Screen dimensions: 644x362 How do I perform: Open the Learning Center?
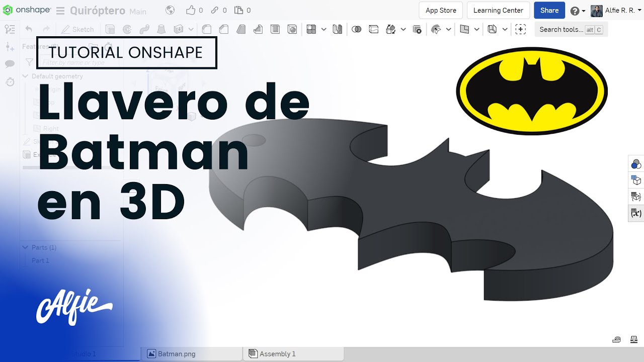498,10
